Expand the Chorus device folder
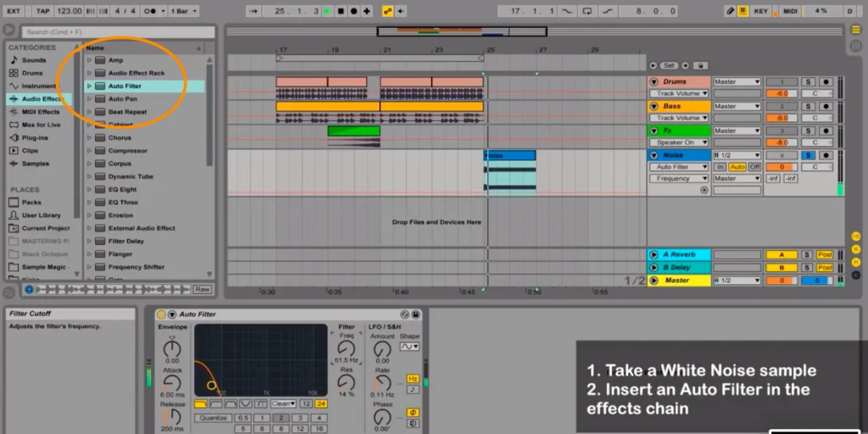This screenshot has height=434, width=868. 88,138
